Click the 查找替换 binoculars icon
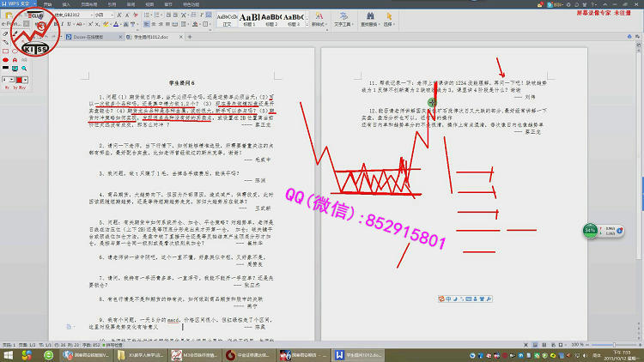 [x=374, y=19]
